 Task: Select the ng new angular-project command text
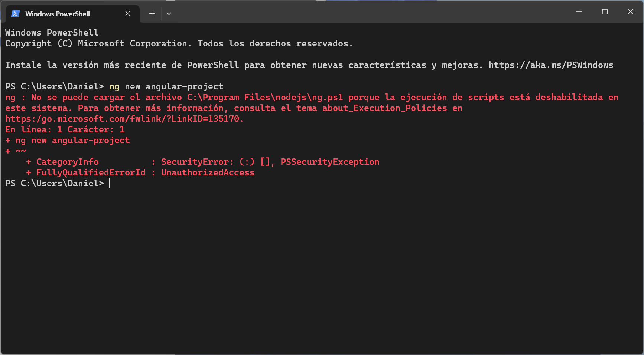(x=166, y=86)
